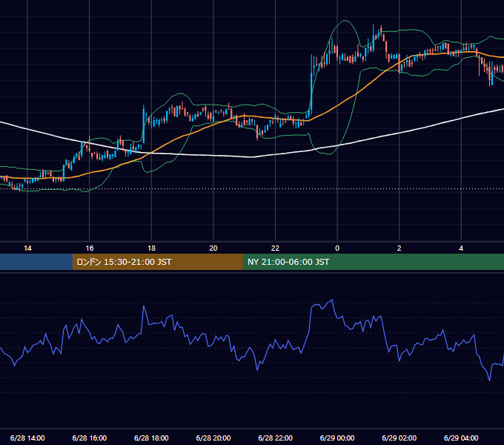Select the 2 hour axis label
Viewport: 504px width, 445px height.
point(399,248)
